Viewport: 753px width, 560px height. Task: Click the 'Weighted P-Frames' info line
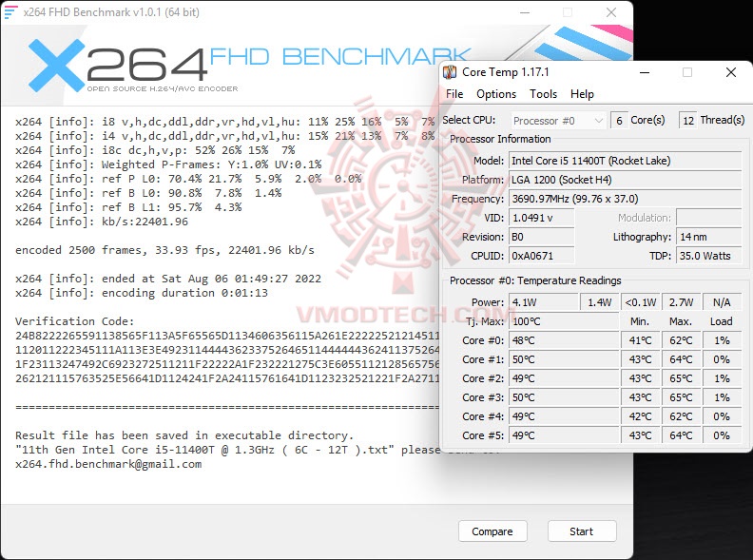[x=168, y=164]
